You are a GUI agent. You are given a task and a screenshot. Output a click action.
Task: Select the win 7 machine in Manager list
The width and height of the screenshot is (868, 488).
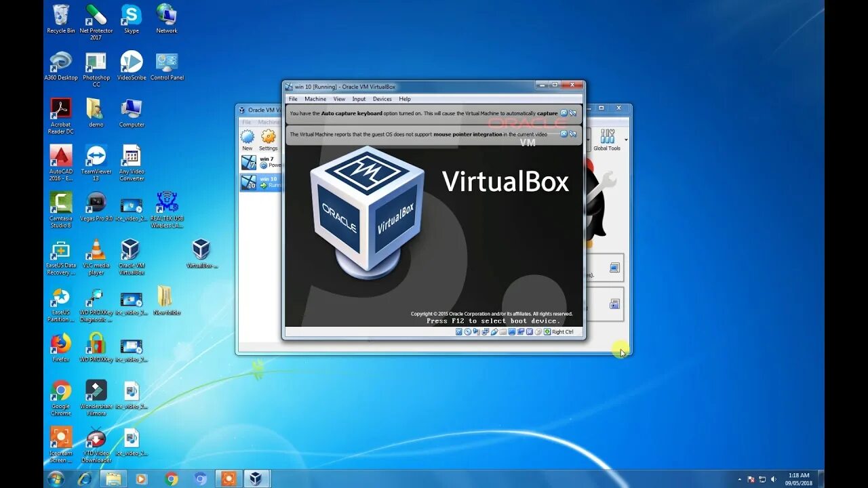(261, 162)
